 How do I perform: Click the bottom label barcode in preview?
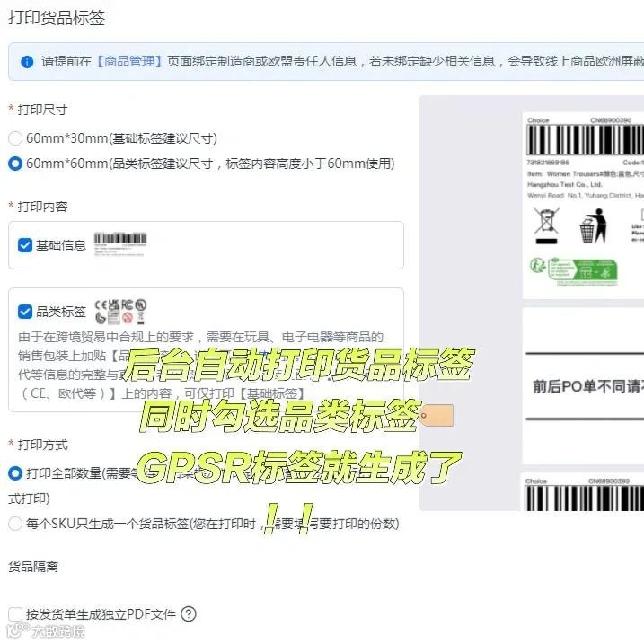[585, 498]
